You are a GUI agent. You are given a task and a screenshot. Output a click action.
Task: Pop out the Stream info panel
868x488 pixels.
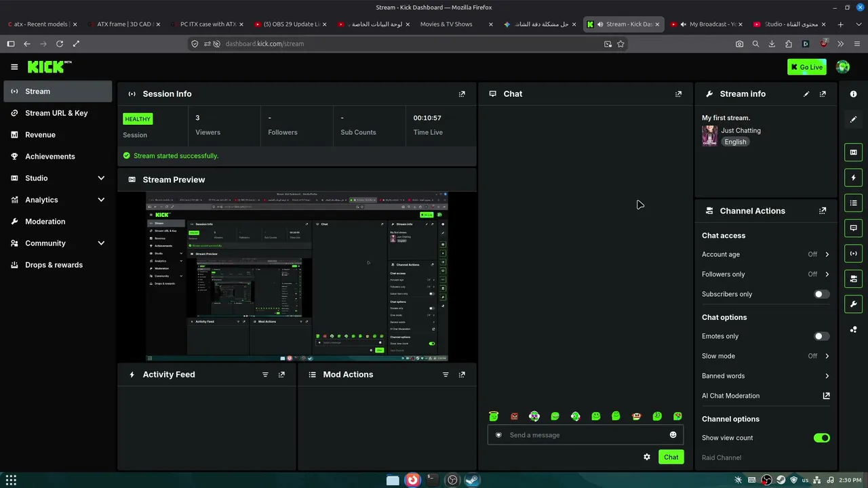click(823, 94)
